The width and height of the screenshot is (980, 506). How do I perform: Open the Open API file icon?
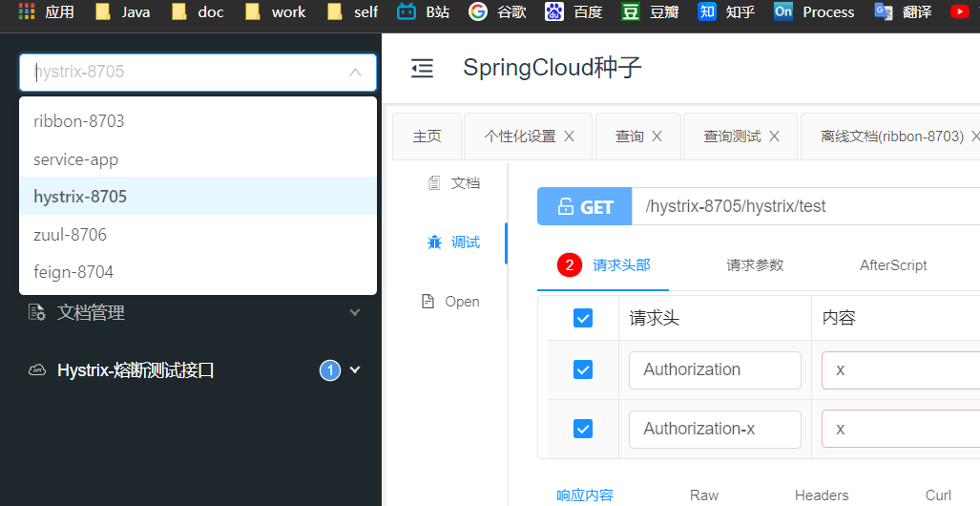coord(428,302)
